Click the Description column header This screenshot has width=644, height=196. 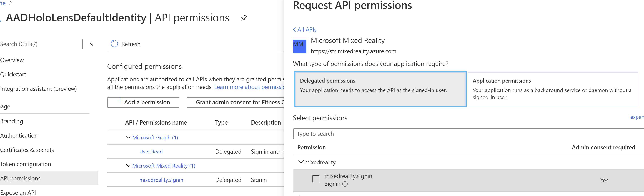(x=266, y=122)
